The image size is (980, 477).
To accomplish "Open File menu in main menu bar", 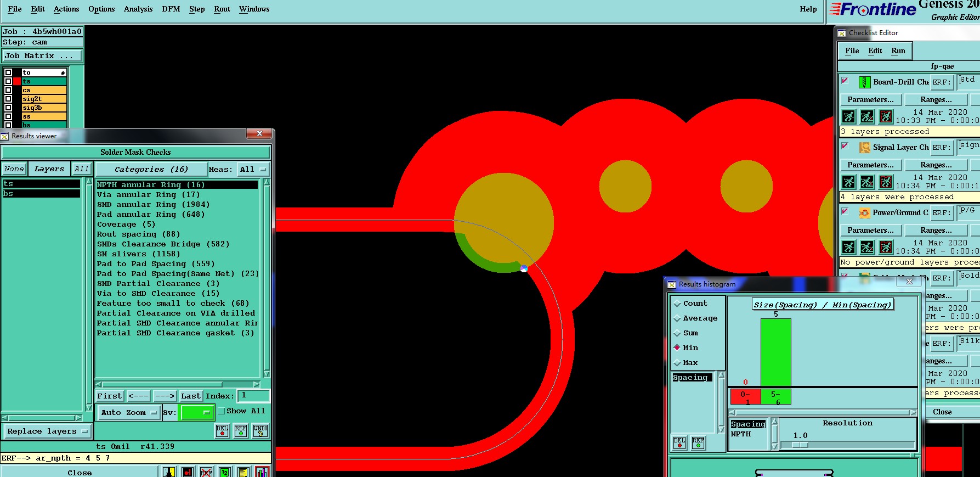I will [15, 9].
